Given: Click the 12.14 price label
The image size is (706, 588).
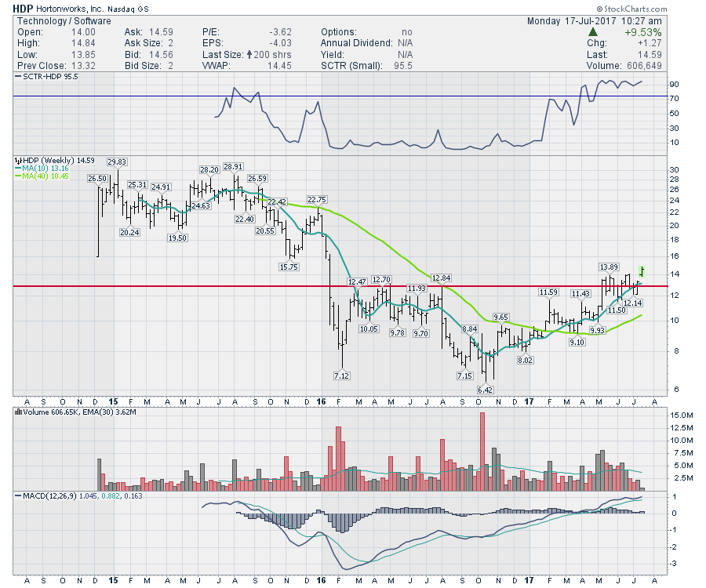Looking at the screenshot, I should [632, 303].
